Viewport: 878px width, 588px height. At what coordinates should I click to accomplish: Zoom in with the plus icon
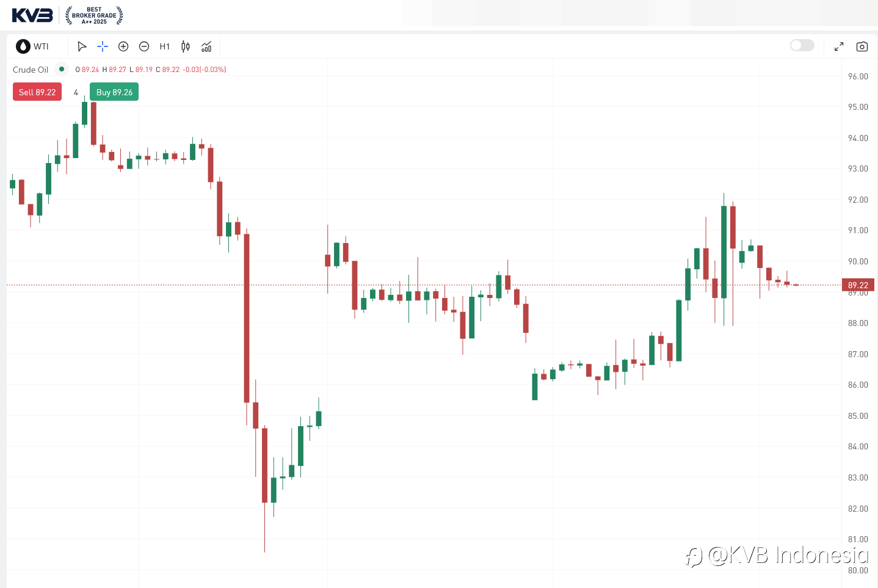click(123, 46)
